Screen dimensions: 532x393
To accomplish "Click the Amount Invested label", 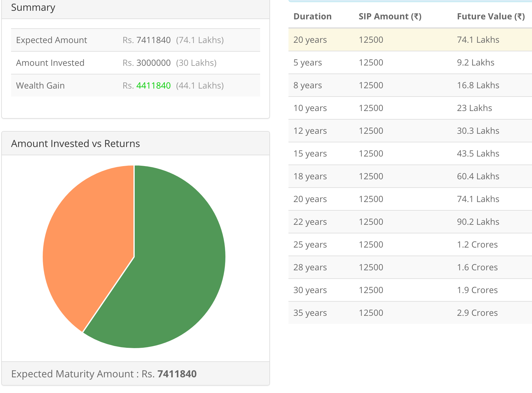I will point(50,63).
